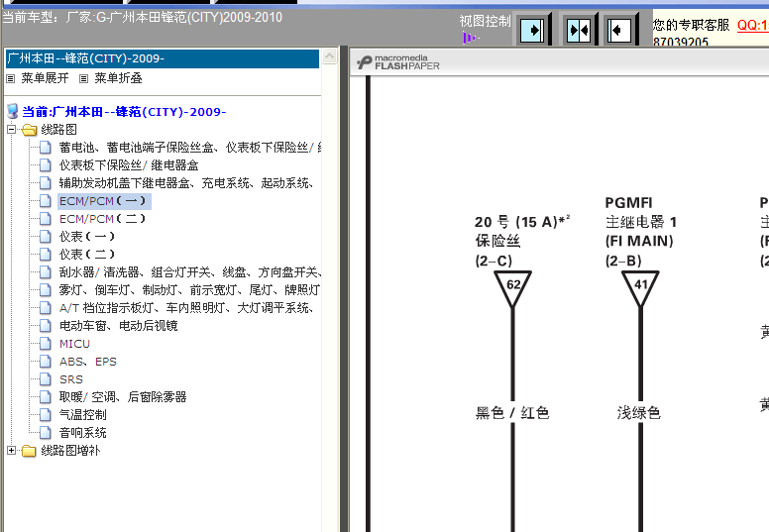The height and width of the screenshot is (532, 769).
Task: Click page icon next to ECM/PCM（一）
Action: [x=46, y=201]
